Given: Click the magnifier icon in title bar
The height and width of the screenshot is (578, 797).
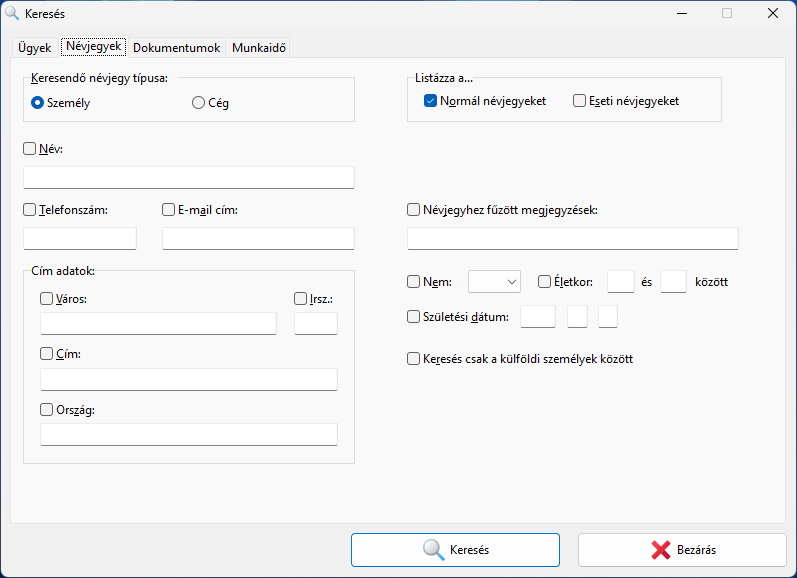Looking at the screenshot, I should pyautogui.click(x=13, y=13).
